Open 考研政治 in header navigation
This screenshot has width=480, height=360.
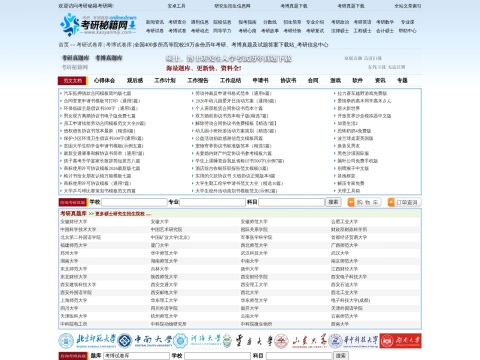(340, 22)
